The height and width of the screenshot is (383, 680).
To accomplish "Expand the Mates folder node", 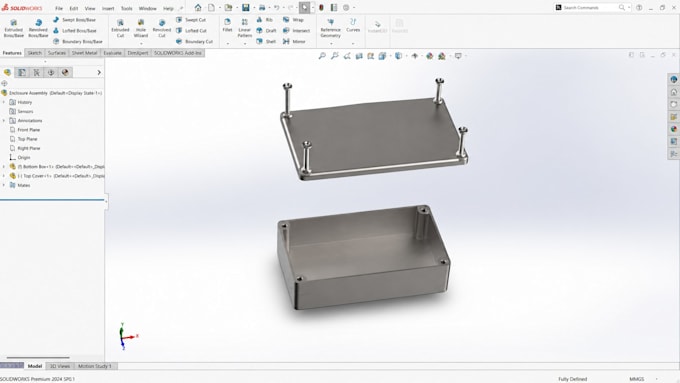I will [4, 185].
